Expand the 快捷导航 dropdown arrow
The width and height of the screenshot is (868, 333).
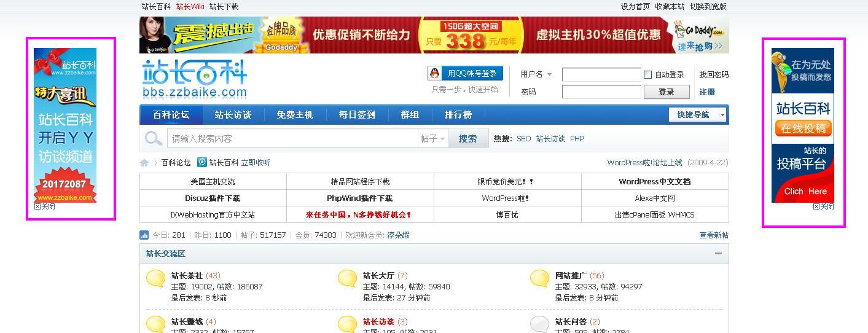[722, 115]
